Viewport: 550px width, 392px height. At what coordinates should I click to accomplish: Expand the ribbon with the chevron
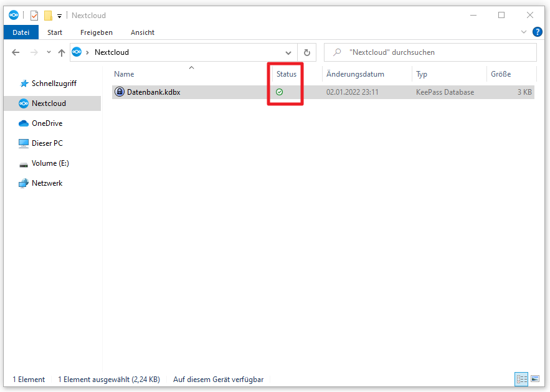pyautogui.click(x=524, y=32)
